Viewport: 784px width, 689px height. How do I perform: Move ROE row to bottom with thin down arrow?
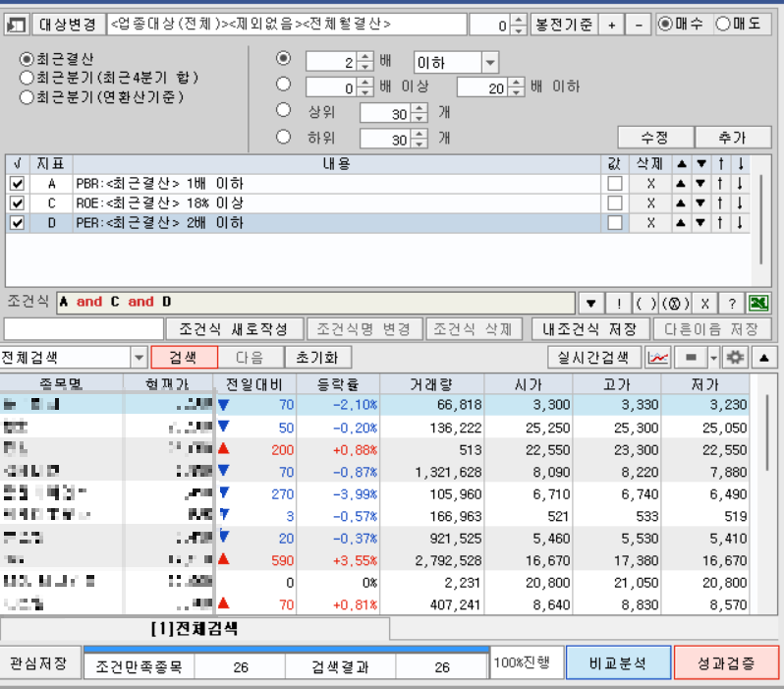coord(740,203)
